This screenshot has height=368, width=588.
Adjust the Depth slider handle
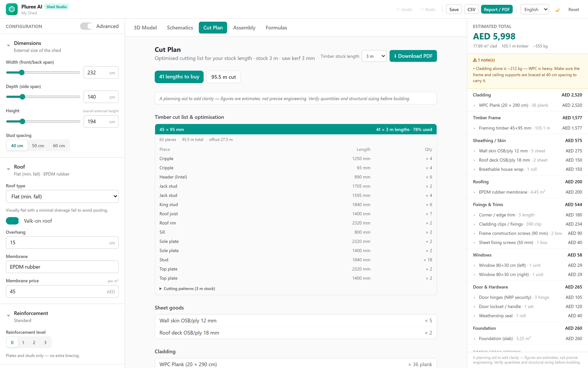[x=22, y=97]
